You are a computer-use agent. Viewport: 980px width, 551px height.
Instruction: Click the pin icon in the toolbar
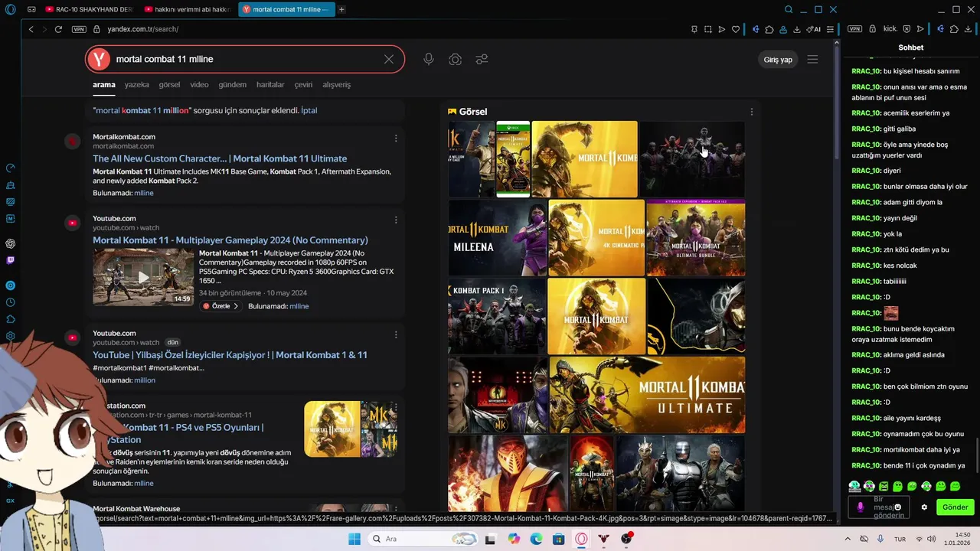tap(694, 29)
